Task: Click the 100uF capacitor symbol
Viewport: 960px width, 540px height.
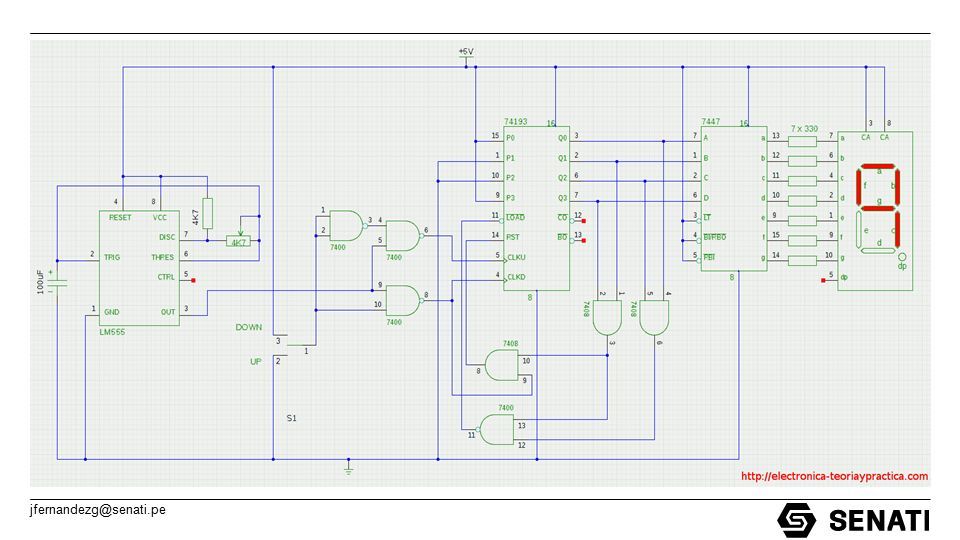Action: (58, 282)
